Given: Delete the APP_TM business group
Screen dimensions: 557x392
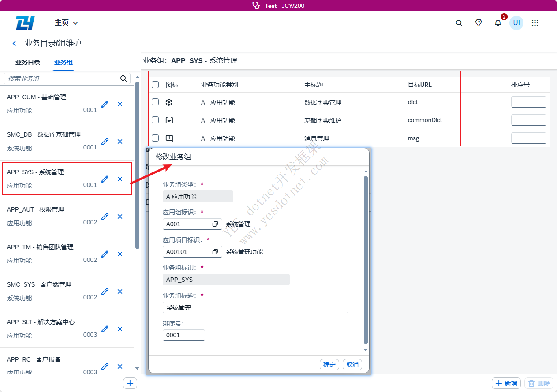Looking at the screenshot, I should (x=120, y=254).
